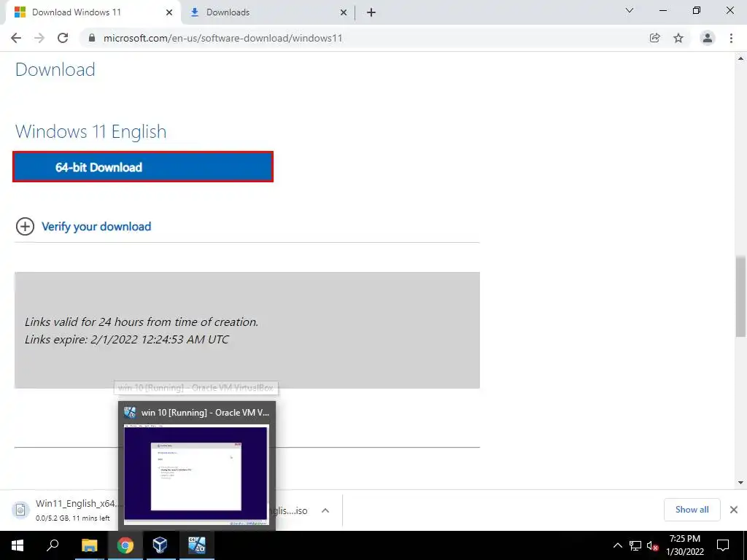Viewport: 747px width, 560px height.
Task: Click the padlock site info icon
Action: click(x=92, y=38)
